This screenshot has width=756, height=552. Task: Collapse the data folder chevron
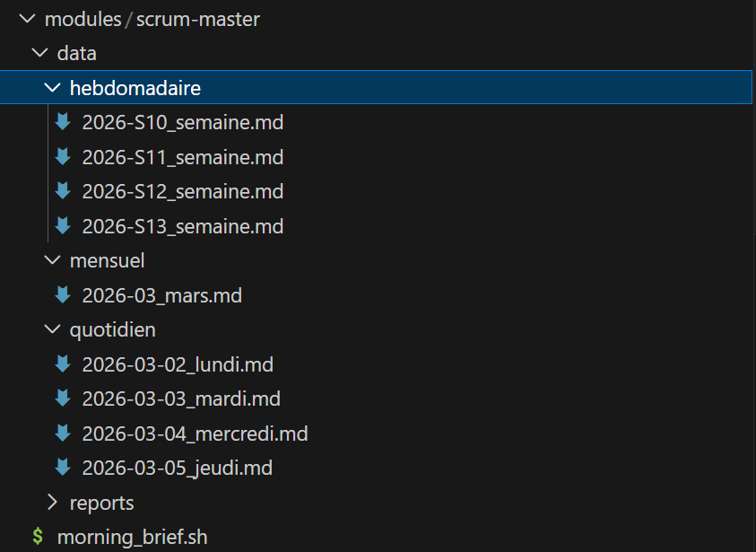(39, 53)
